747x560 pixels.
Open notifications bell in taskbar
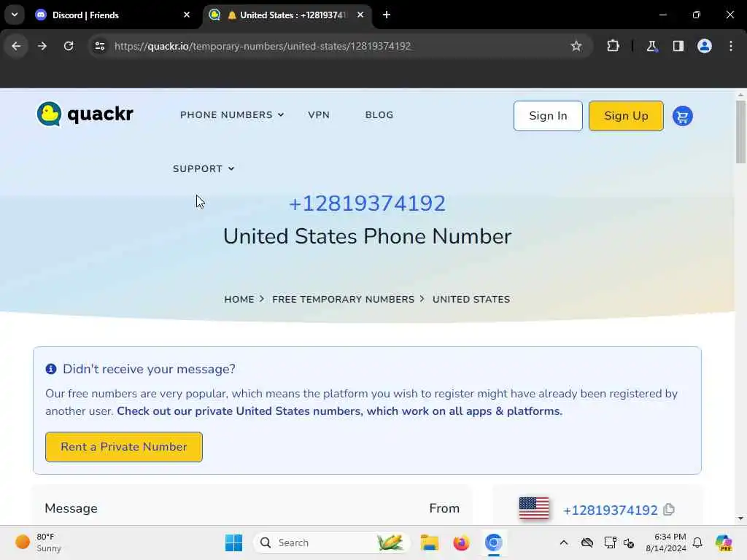pos(697,542)
